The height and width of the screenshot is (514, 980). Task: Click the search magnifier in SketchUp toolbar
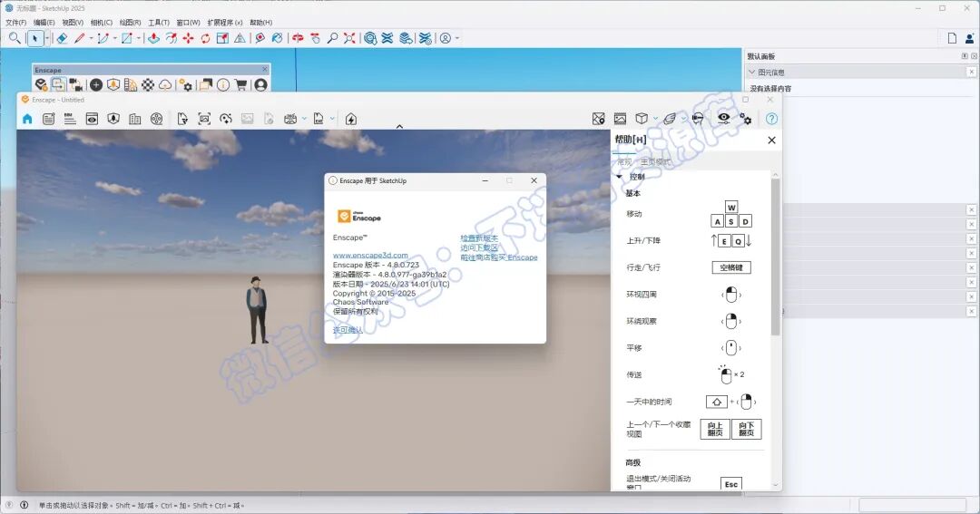[x=15, y=38]
